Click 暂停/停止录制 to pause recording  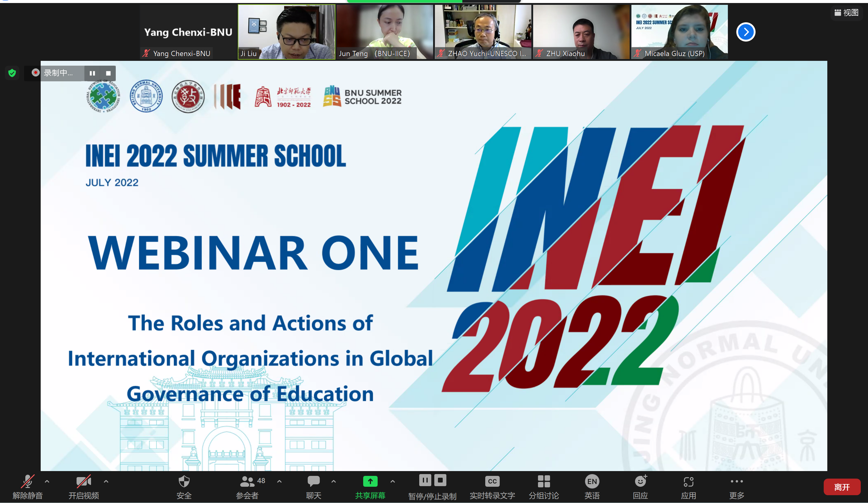[x=425, y=480]
